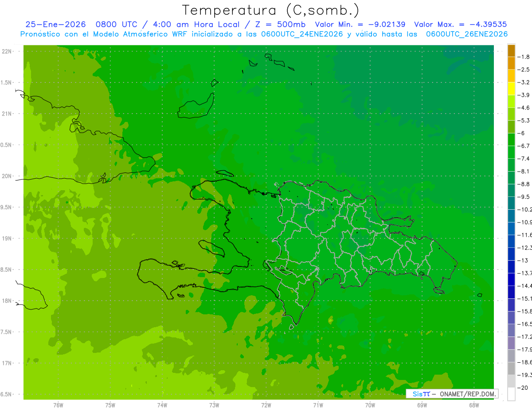Click the "-6.7" colorbar value
The width and height of the screenshot is (532, 411).
524,146
